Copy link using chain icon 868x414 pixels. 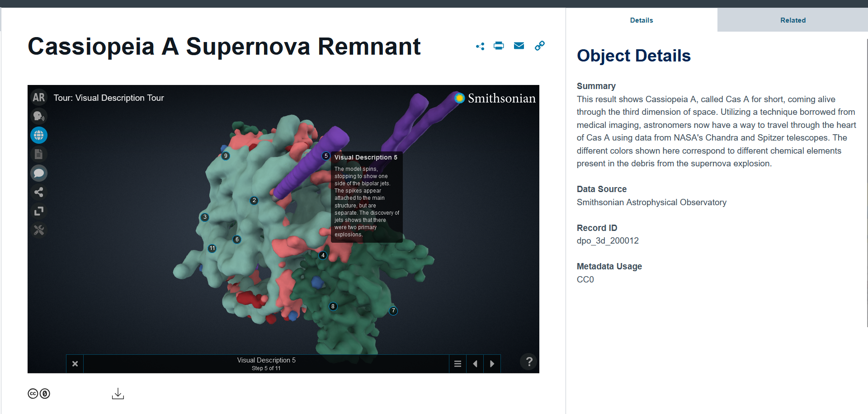539,46
